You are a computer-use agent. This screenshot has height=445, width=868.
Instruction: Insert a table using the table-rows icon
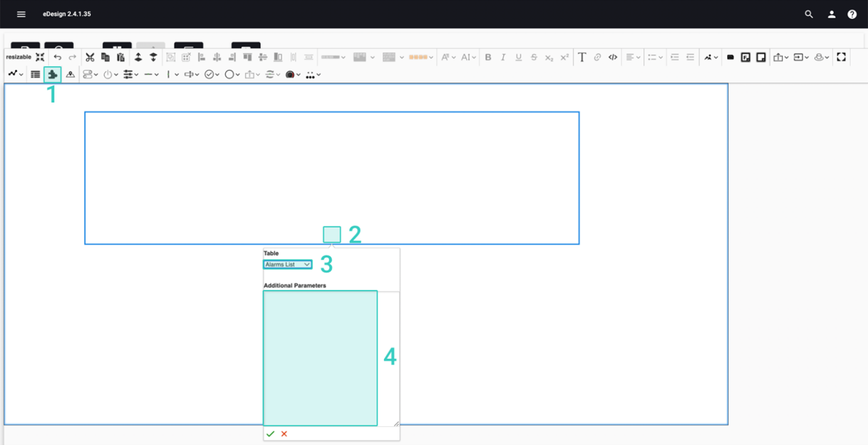coord(36,74)
